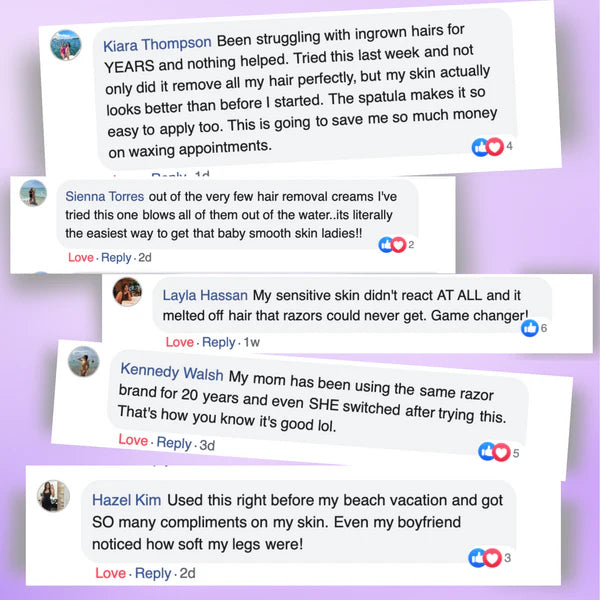The width and height of the screenshot is (600, 600).
Task: Click the Kennedy Walsh name link
Action: [x=172, y=373]
